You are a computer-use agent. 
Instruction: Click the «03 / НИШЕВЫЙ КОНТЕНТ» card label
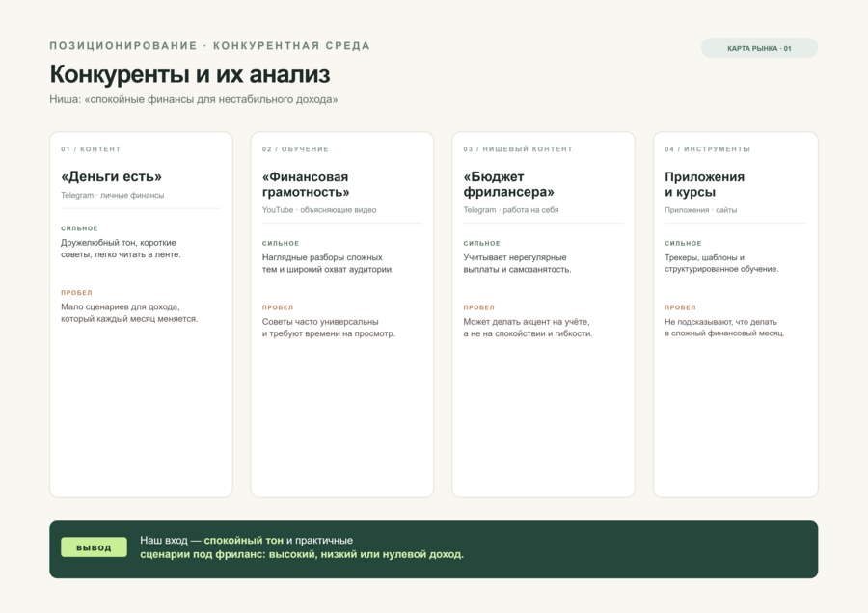pos(518,149)
